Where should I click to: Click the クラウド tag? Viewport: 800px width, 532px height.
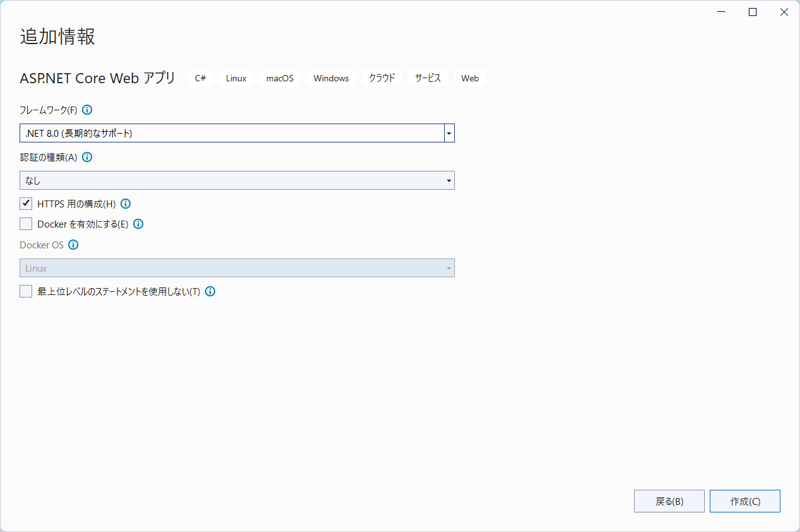(x=382, y=78)
